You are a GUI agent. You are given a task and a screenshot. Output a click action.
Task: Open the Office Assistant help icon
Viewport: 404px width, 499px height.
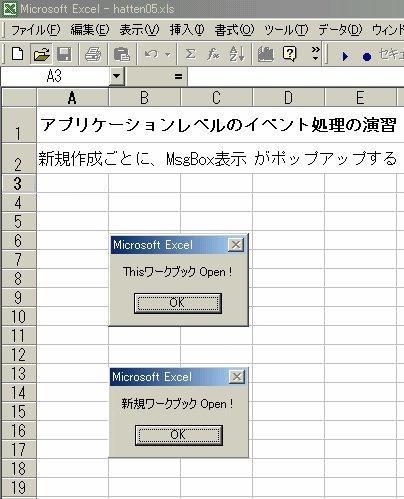coord(289,54)
